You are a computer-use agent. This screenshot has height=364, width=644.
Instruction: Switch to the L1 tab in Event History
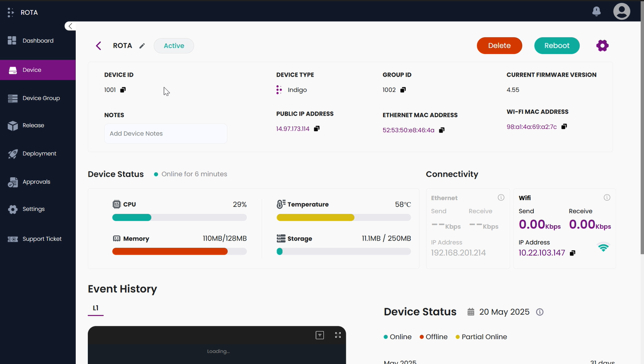tap(96, 308)
